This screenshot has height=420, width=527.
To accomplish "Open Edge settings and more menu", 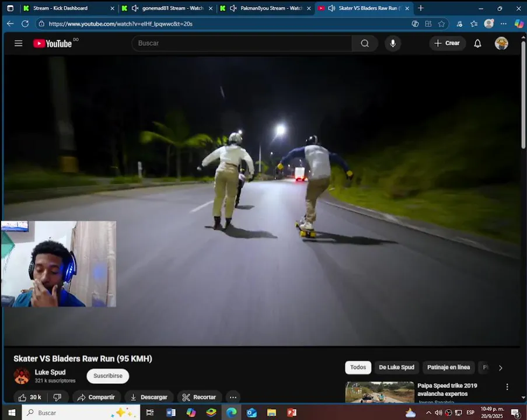I will 503,23.
